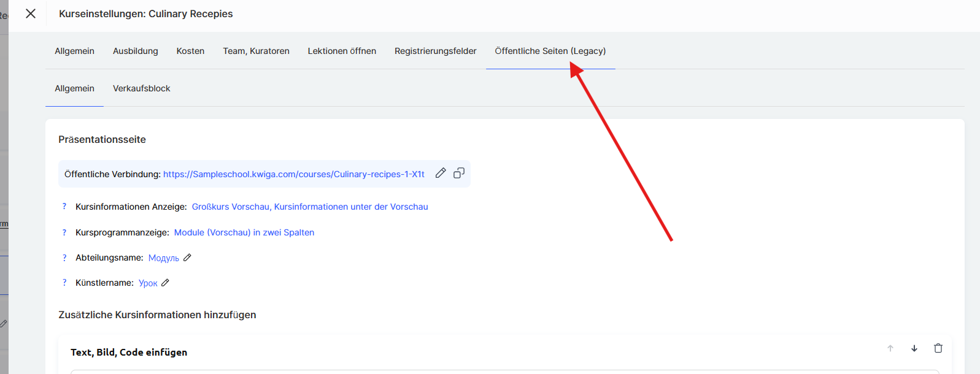Image resolution: width=980 pixels, height=374 pixels.
Task: Open Kursprogrammanzeige Module option selector
Action: click(244, 232)
